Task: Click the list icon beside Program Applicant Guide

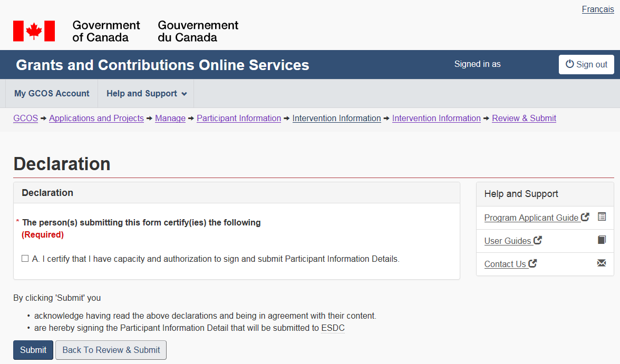Action: point(602,217)
